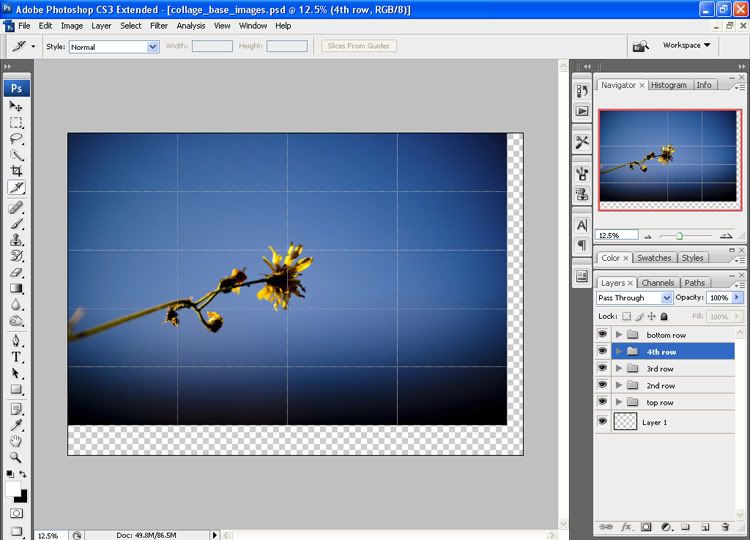Select the Move tool
The image size is (750, 540).
(x=16, y=106)
